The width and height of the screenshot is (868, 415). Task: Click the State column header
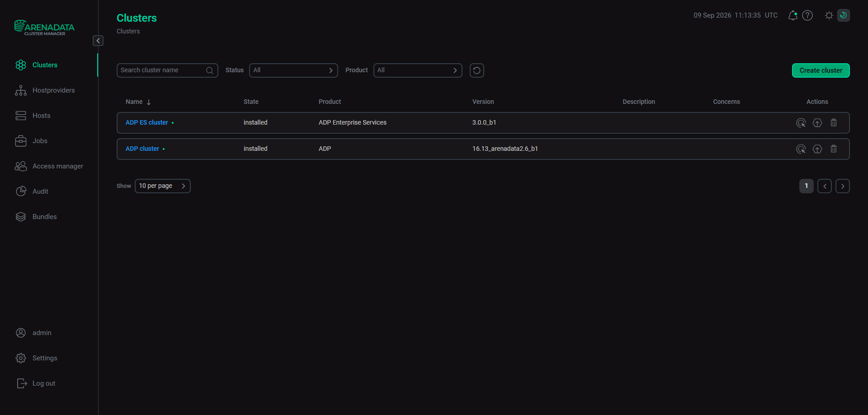(x=251, y=102)
